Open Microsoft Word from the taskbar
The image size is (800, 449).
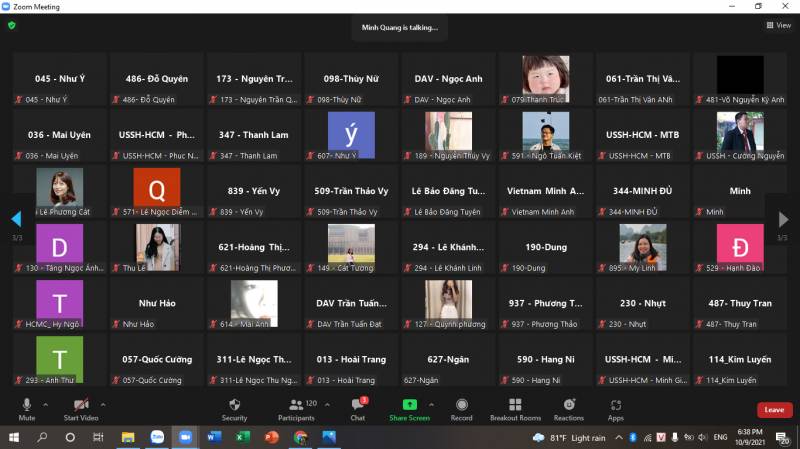point(214,437)
